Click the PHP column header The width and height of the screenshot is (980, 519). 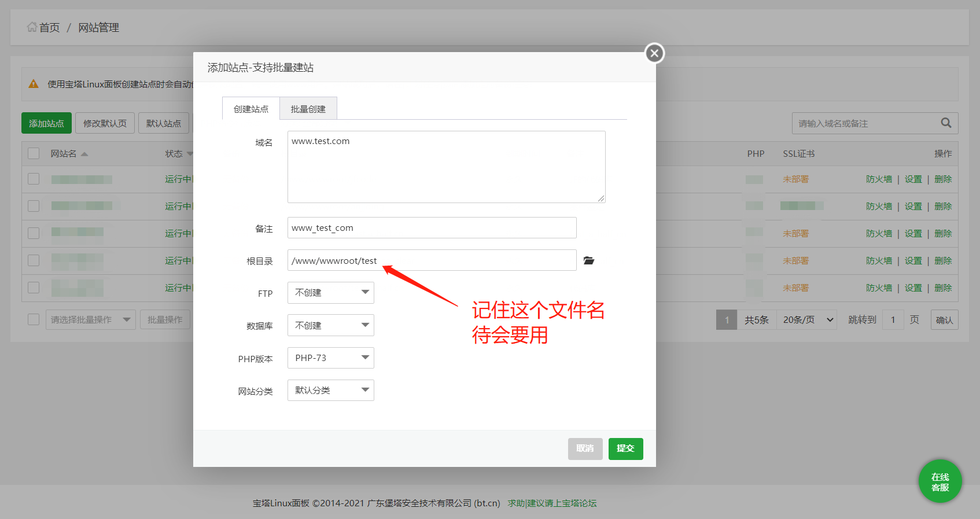[756, 154]
